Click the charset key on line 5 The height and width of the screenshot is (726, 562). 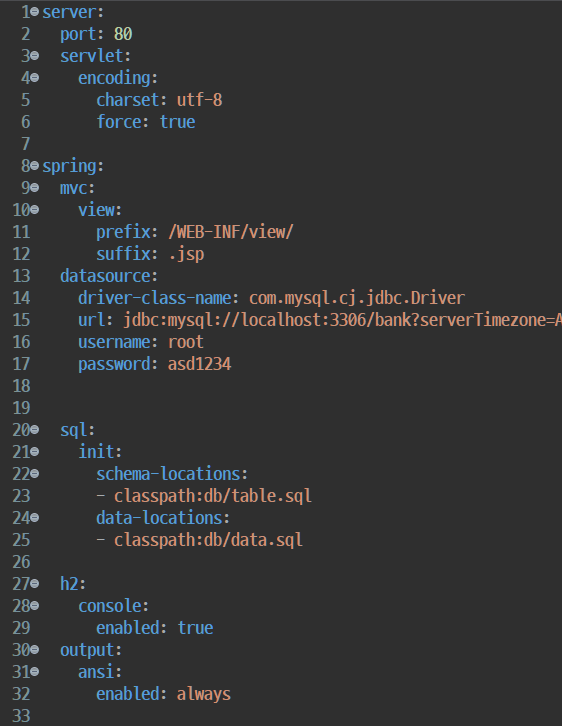(128, 100)
